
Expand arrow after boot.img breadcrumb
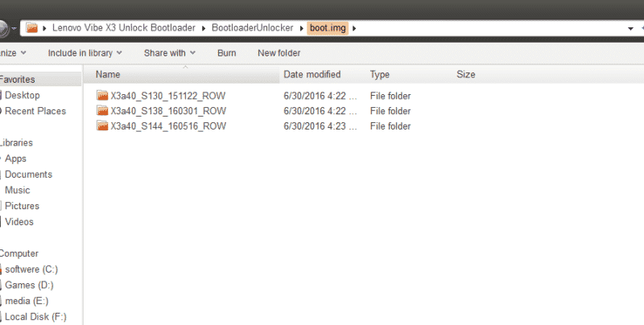point(354,28)
